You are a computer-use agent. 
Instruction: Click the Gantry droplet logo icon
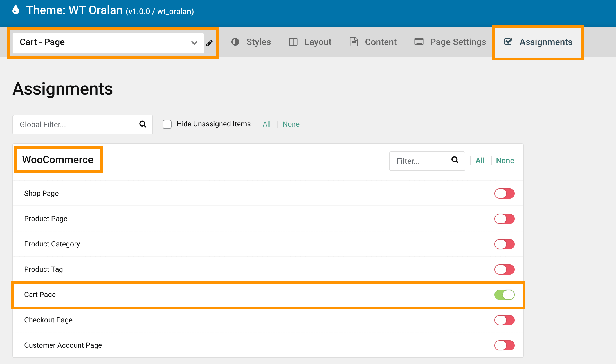pos(16,10)
